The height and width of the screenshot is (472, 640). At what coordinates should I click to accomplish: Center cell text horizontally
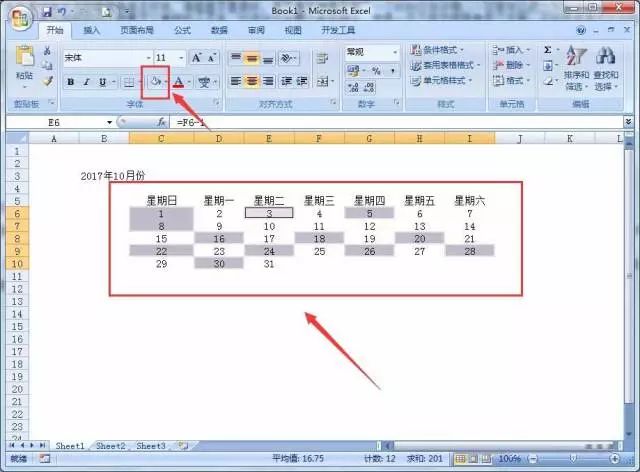click(252, 81)
